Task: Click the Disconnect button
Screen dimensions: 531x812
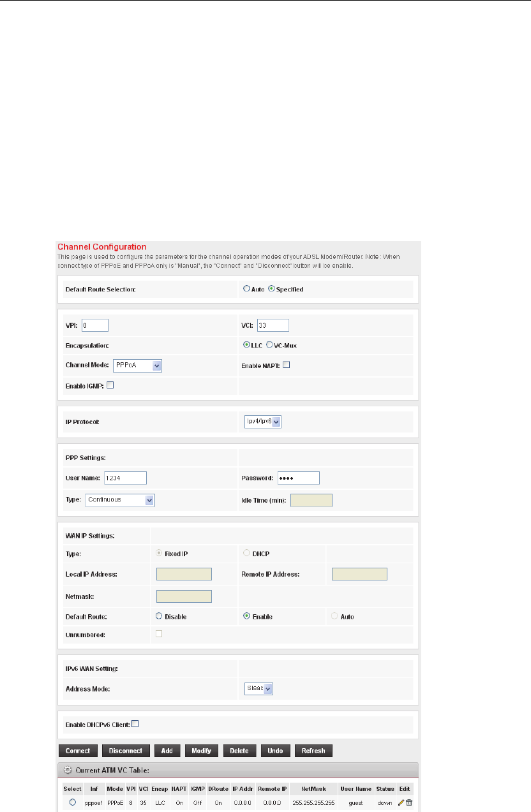Action: 126,751
